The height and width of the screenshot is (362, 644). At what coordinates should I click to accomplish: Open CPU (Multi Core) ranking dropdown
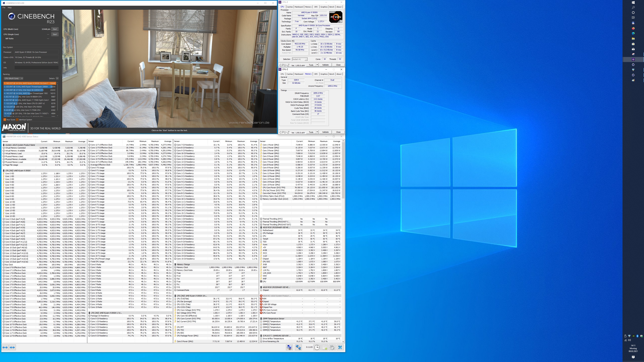click(x=13, y=78)
